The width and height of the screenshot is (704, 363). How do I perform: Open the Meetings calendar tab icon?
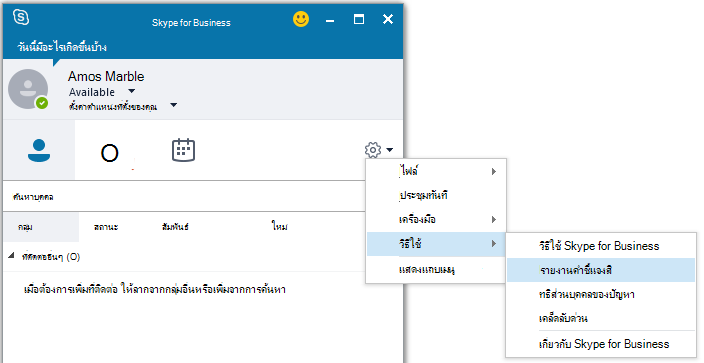[183, 150]
